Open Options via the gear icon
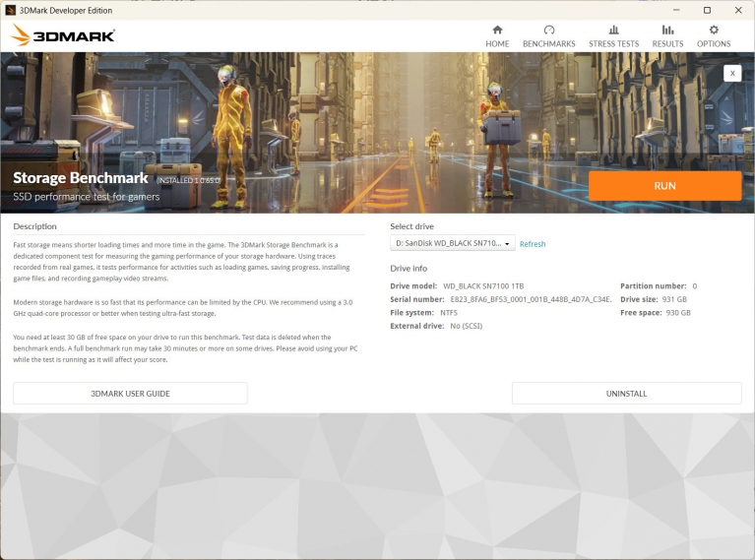Screen dimensions: 755x560 click(714, 30)
